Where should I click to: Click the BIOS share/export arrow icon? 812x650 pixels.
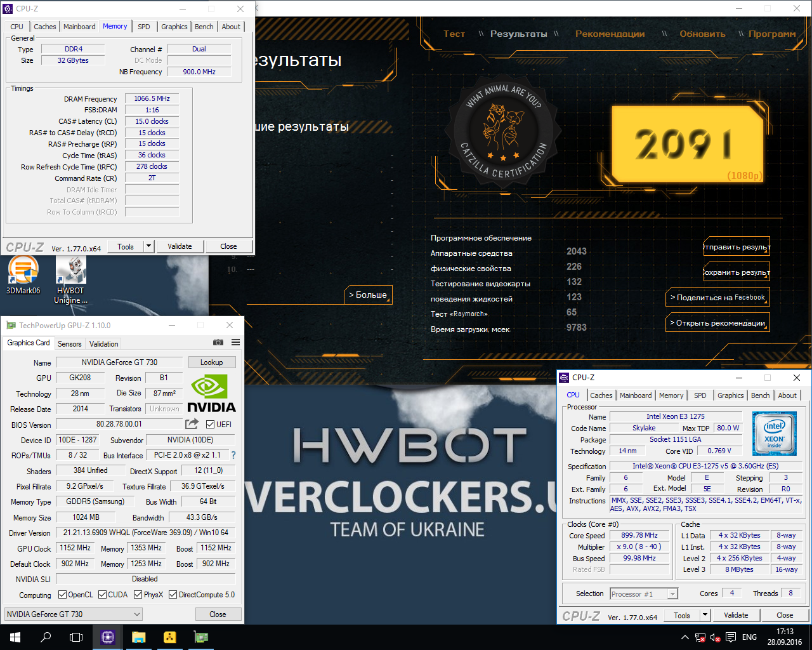[x=192, y=423]
